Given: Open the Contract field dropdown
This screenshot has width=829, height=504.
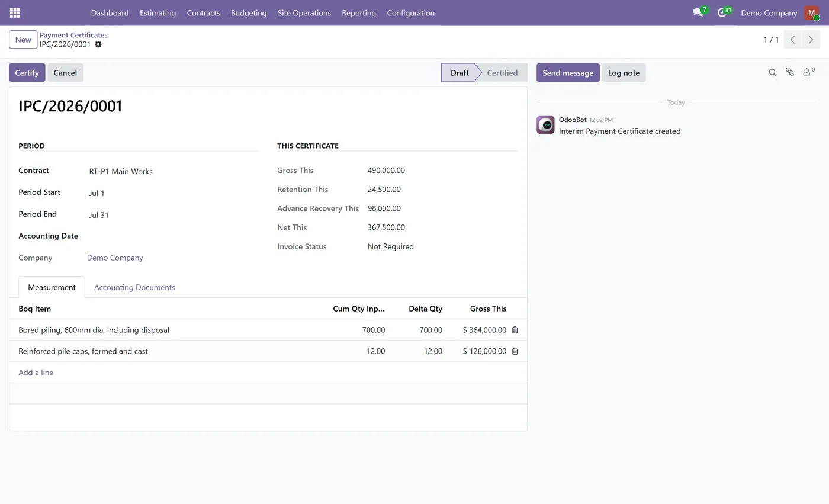Looking at the screenshot, I should point(173,171).
